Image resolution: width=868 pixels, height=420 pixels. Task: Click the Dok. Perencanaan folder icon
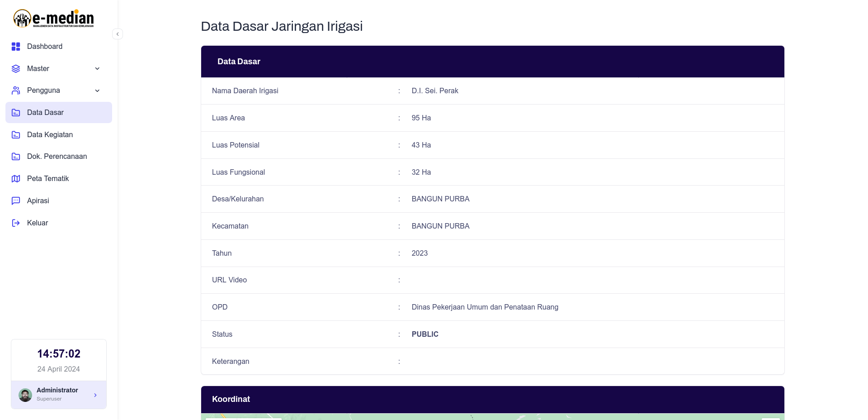pyautogui.click(x=16, y=157)
